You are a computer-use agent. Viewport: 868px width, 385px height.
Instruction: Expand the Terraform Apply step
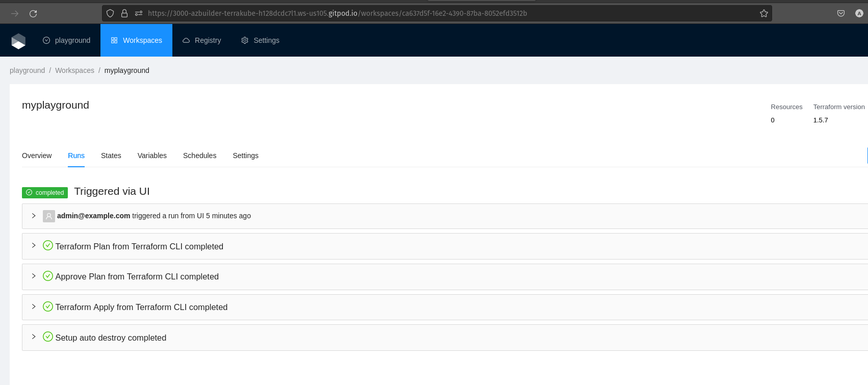(x=34, y=307)
